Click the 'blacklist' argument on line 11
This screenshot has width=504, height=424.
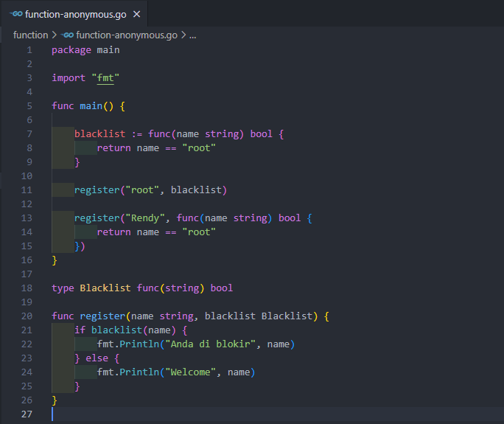(196, 190)
